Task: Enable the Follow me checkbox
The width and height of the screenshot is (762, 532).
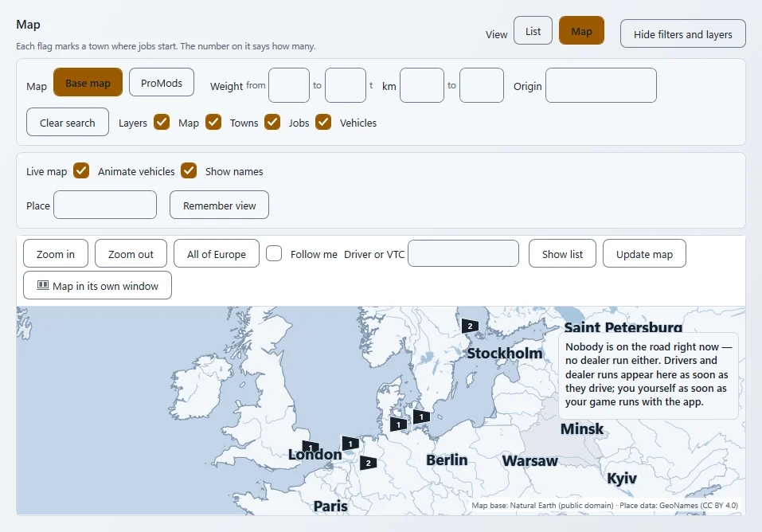Action: [274, 253]
